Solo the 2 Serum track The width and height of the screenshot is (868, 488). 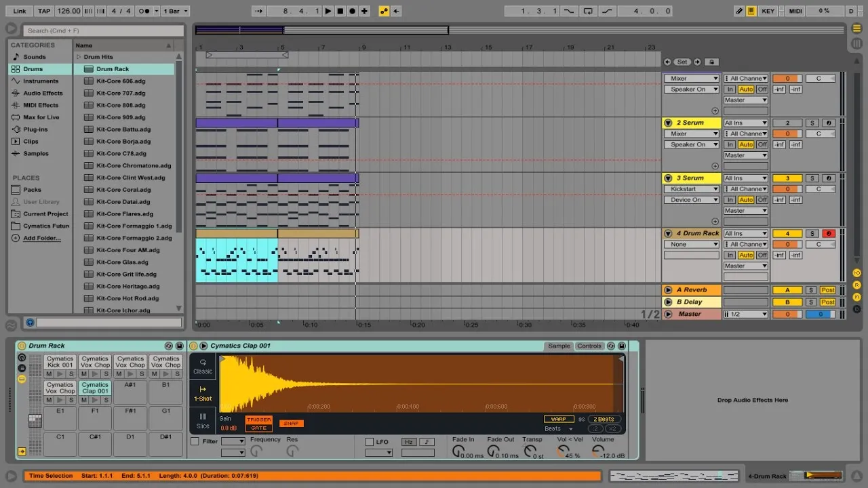(x=812, y=123)
